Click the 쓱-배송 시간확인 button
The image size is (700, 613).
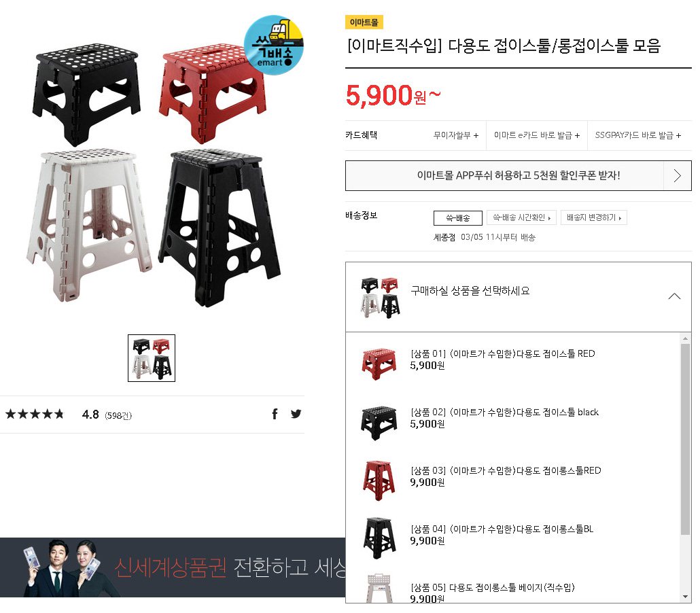click(x=521, y=217)
